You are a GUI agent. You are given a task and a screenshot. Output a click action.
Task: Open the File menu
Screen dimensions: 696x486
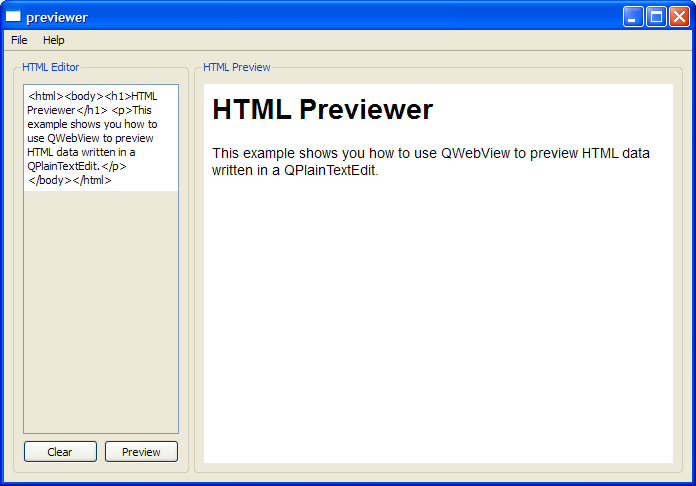19,40
